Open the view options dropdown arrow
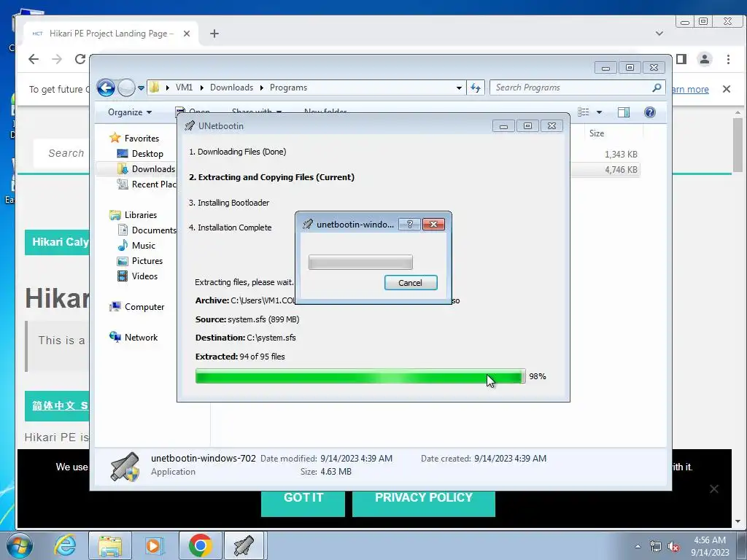 (x=600, y=112)
